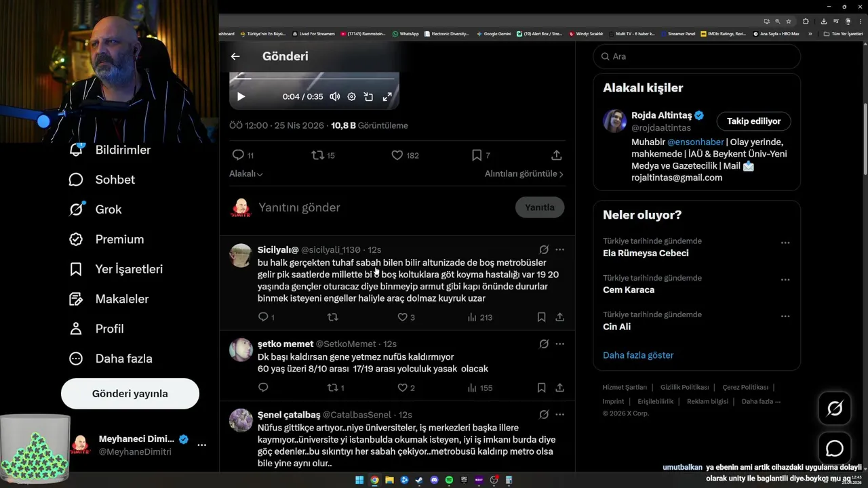This screenshot has width=868, height=488.
Task: Click Gönderi yayınla button
Action: click(x=130, y=394)
